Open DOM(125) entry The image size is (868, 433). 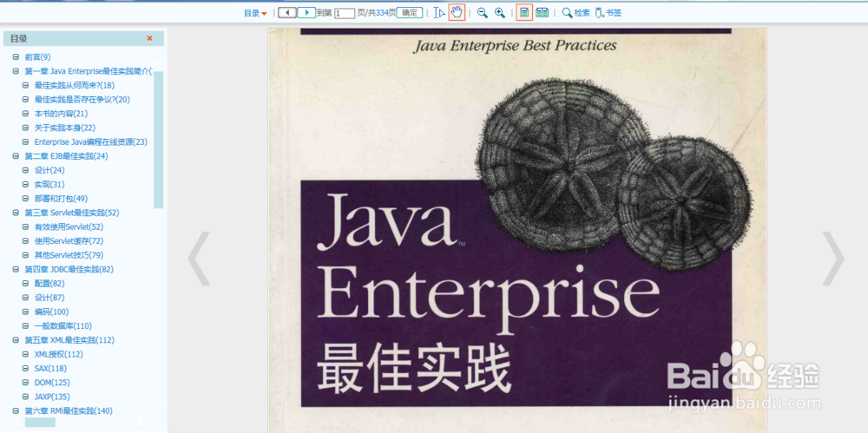pyautogui.click(x=52, y=383)
